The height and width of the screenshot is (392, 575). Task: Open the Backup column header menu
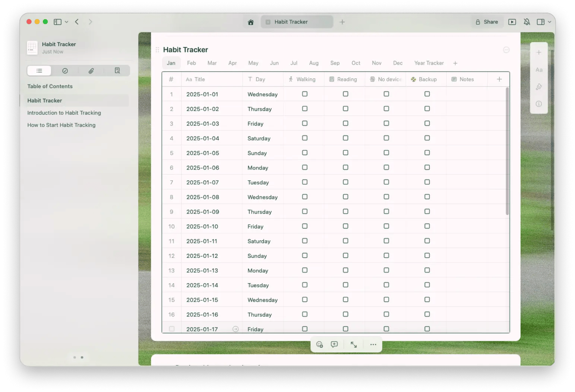[426, 79]
